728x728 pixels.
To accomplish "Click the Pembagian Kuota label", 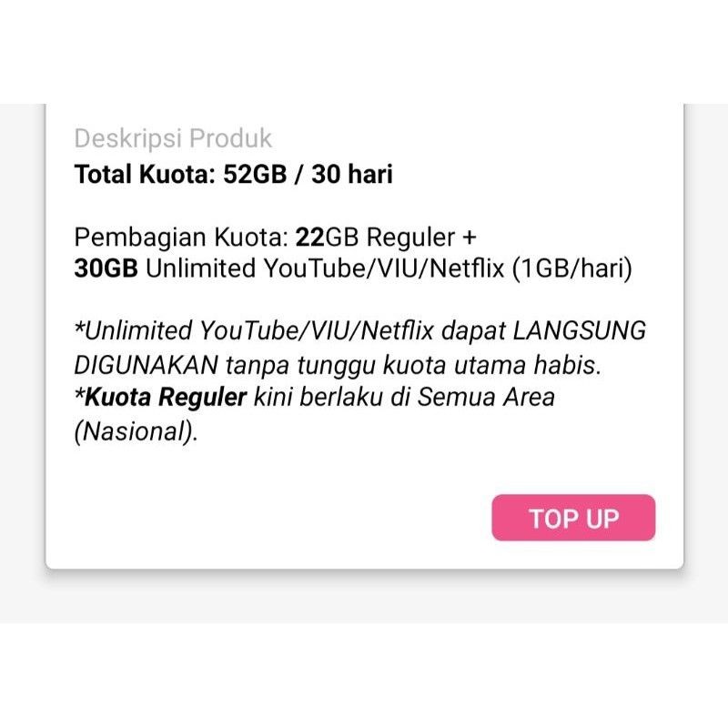I will click(x=181, y=238).
